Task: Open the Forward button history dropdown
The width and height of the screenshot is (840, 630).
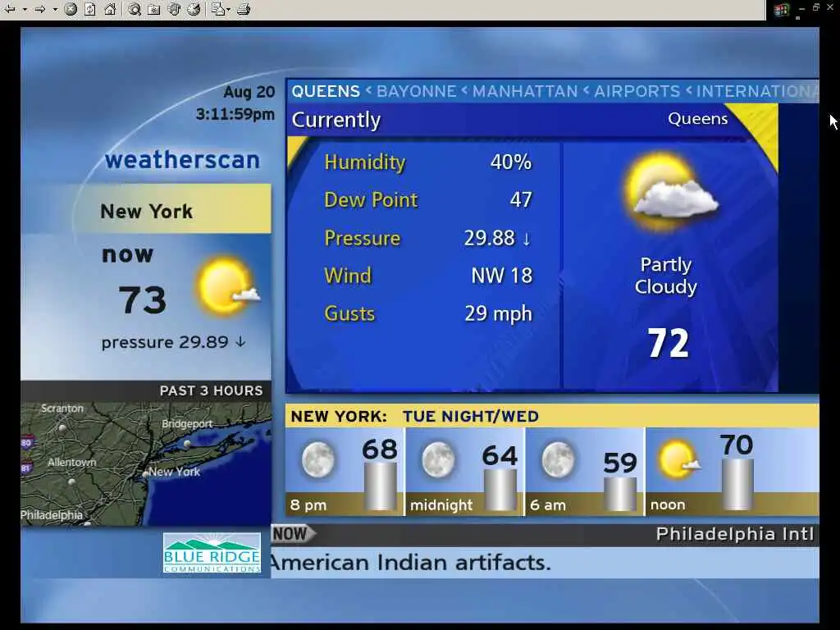Action: [55, 9]
